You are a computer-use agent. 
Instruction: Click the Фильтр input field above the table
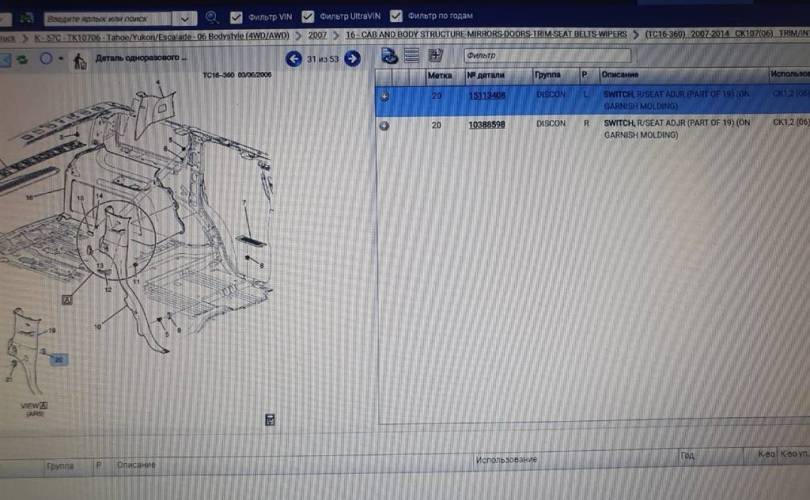[x=545, y=56]
